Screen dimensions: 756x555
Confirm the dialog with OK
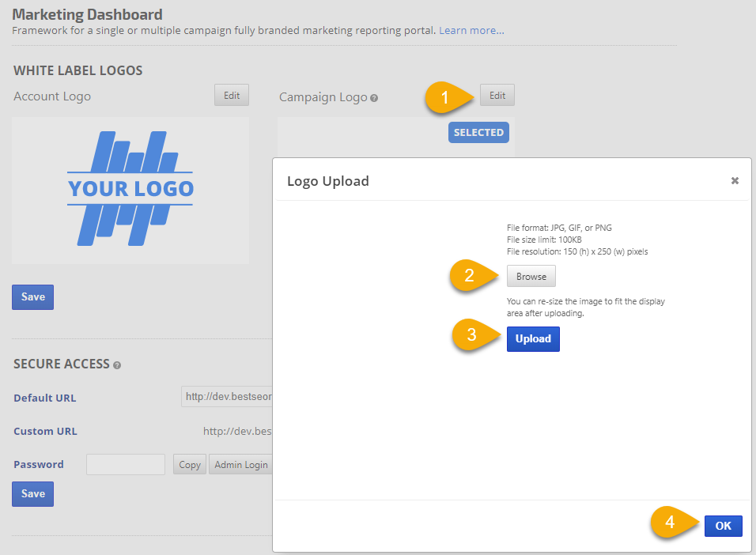pos(723,526)
